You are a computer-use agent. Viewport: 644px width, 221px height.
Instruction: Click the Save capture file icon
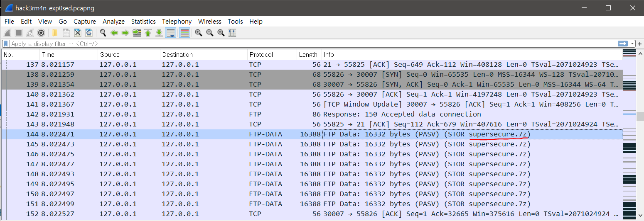[x=66, y=33]
